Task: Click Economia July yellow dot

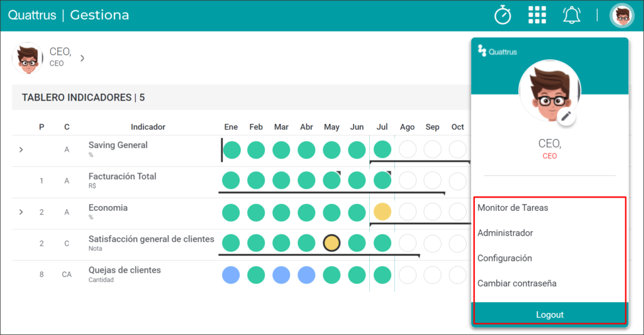Action: (x=382, y=212)
